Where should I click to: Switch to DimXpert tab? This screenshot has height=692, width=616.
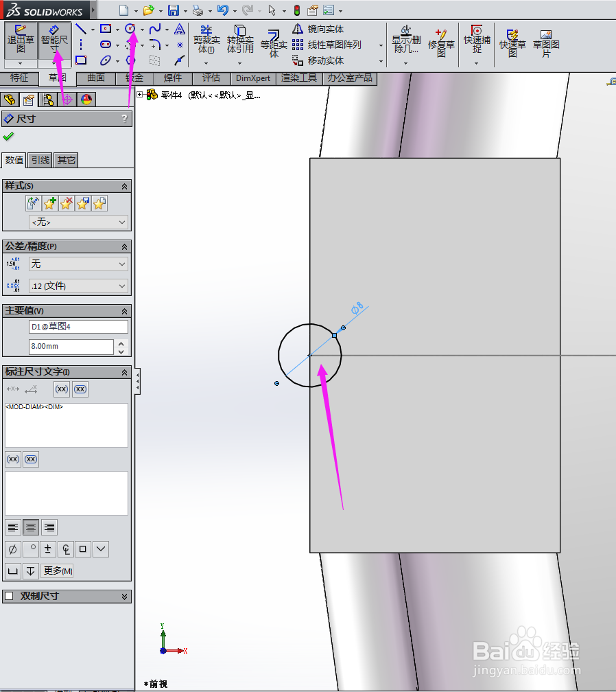click(253, 78)
